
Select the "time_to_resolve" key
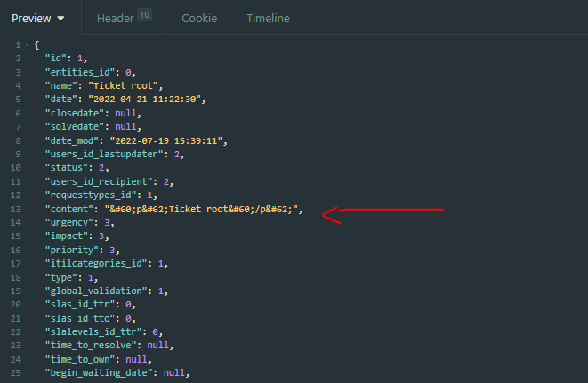pos(91,345)
